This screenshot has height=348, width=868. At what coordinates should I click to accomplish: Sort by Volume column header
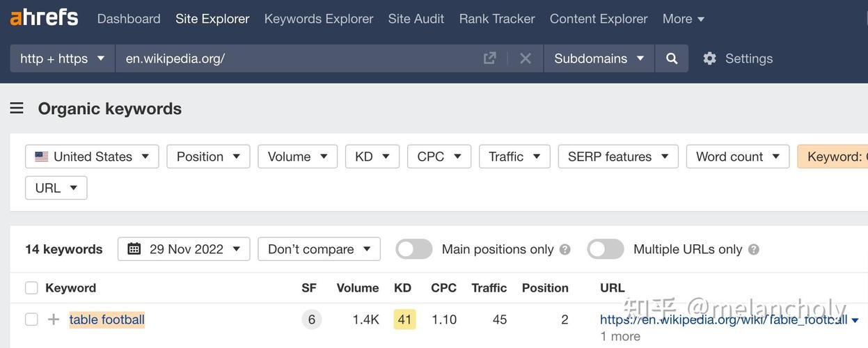[x=358, y=287]
